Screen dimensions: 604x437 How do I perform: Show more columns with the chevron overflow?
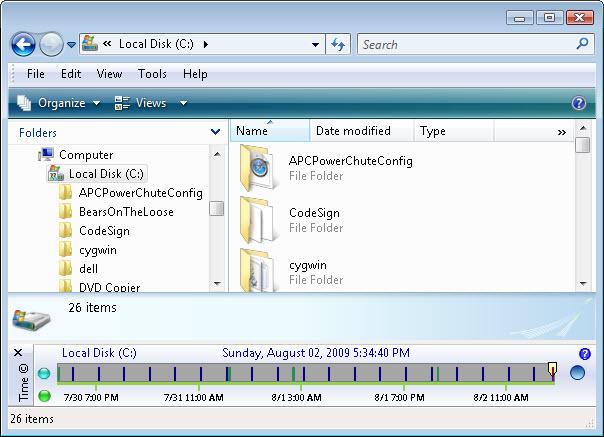(562, 133)
